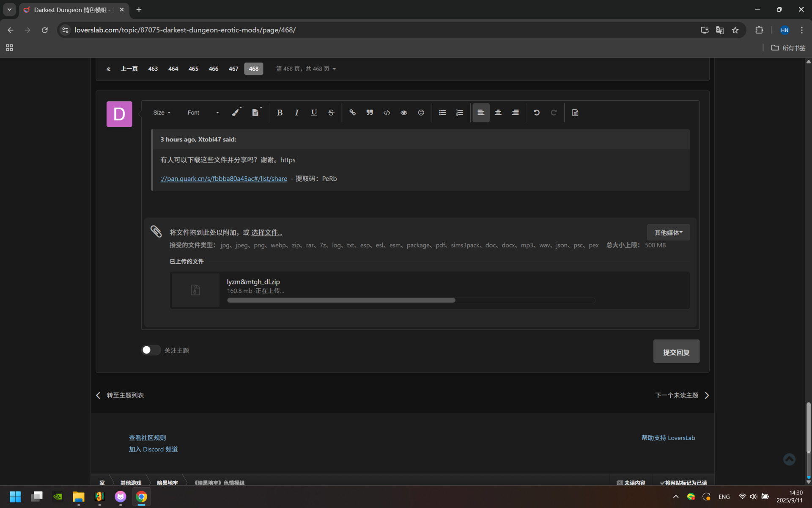This screenshot has height=508, width=812.
Task: Open 查看社区规则 community rules link
Action: pos(147,438)
